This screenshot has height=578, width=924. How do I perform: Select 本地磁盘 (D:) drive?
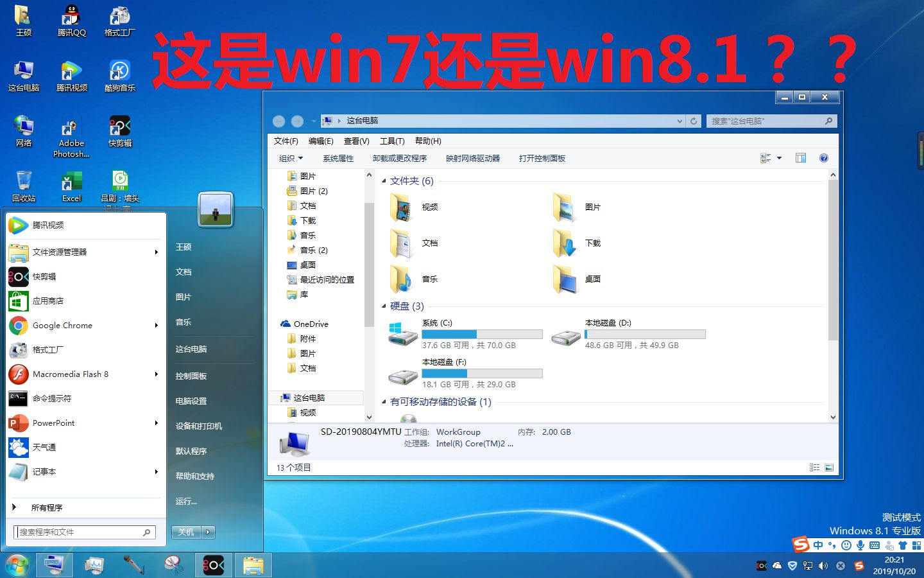click(x=629, y=334)
